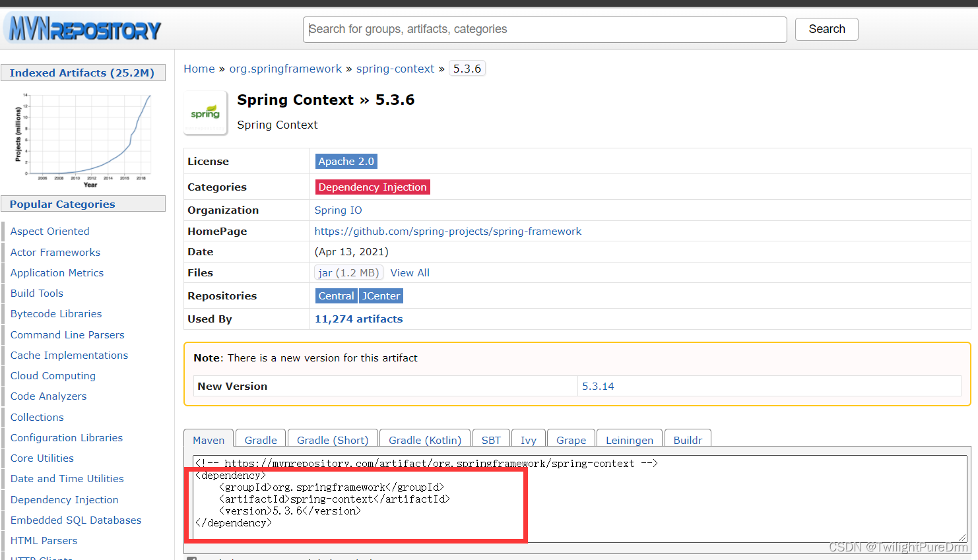The width and height of the screenshot is (978, 560).
Task: Click the 5.3.6 version breadcrumb badge
Action: point(467,69)
